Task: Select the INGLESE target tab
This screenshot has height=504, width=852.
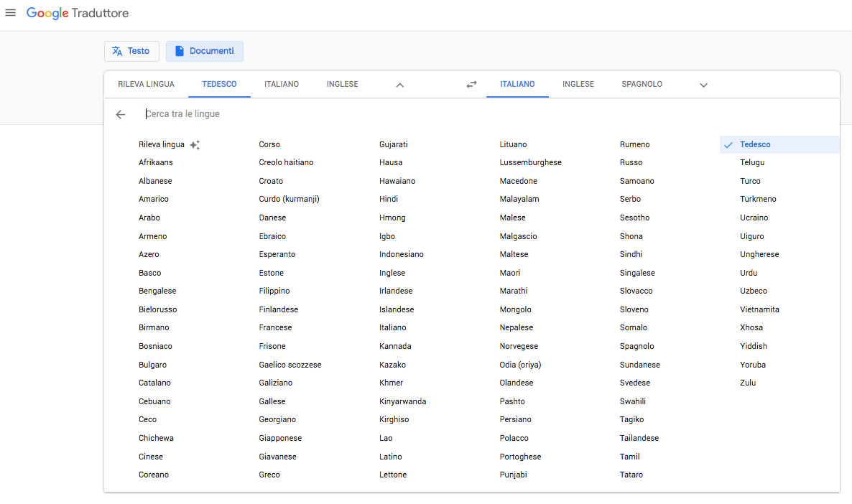Action: pos(578,84)
